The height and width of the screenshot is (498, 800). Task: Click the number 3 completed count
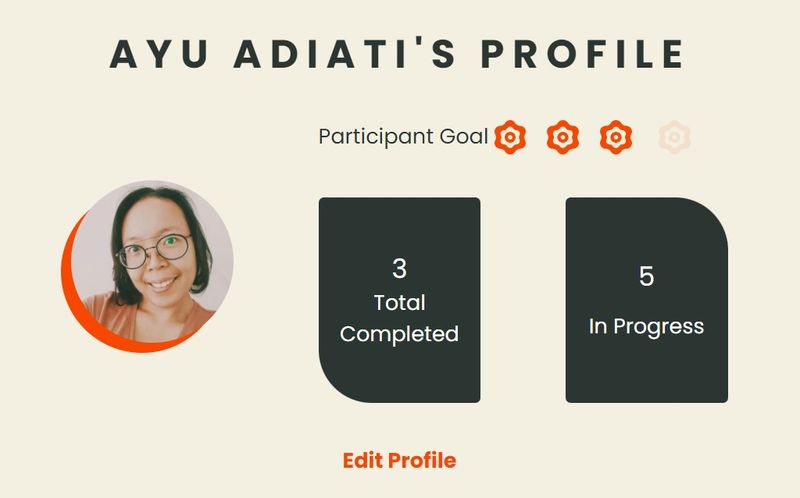(x=399, y=269)
